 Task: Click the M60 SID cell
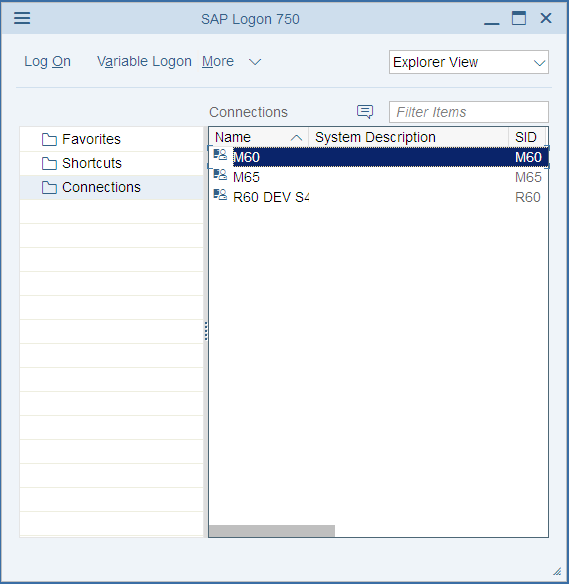[x=528, y=157]
